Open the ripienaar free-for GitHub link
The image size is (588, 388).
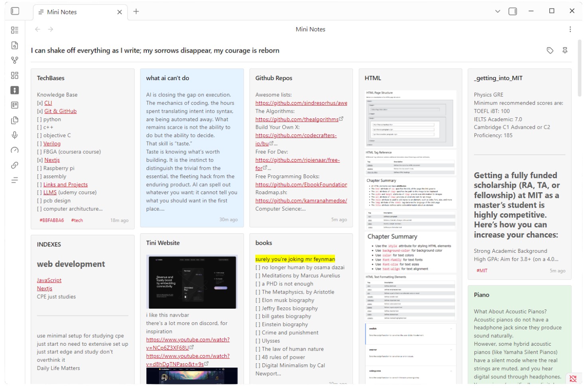click(x=297, y=160)
